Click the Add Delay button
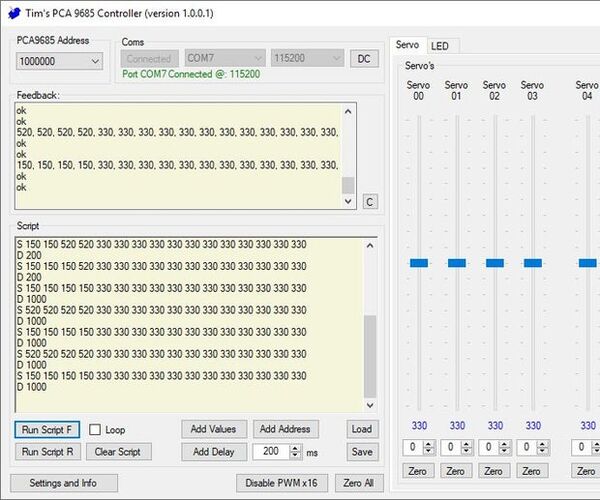This screenshot has width=600, height=500. tap(213, 452)
